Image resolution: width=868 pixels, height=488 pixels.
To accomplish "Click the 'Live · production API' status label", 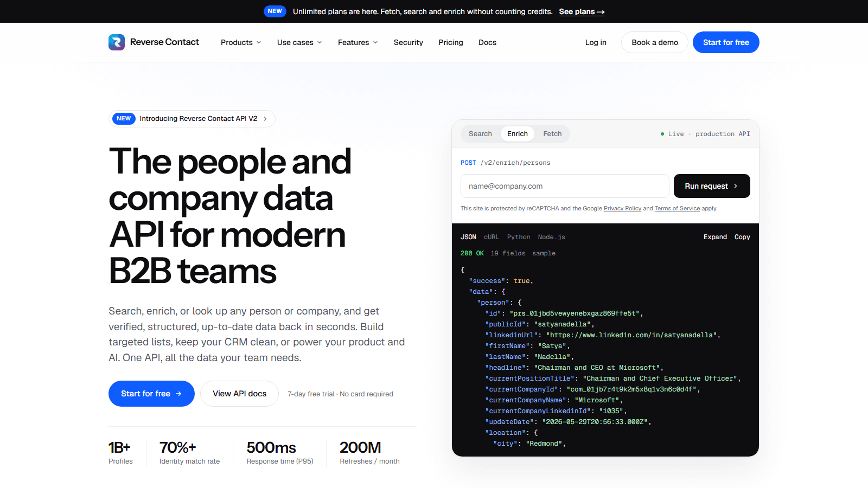I will tap(705, 134).
